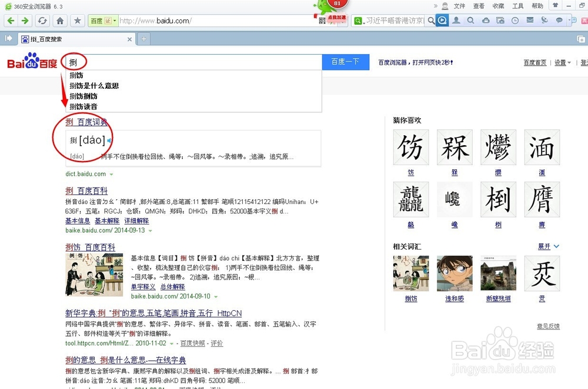Viewport: 588px width, 389px height.
Task: Open the blue video player toolbar icon
Action: point(443,21)
